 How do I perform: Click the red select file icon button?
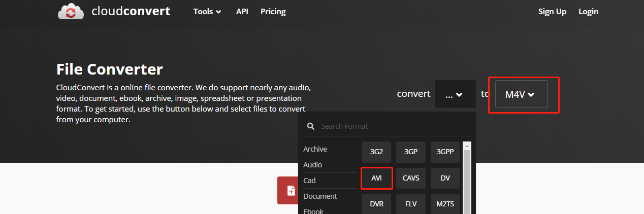(291, 191)
